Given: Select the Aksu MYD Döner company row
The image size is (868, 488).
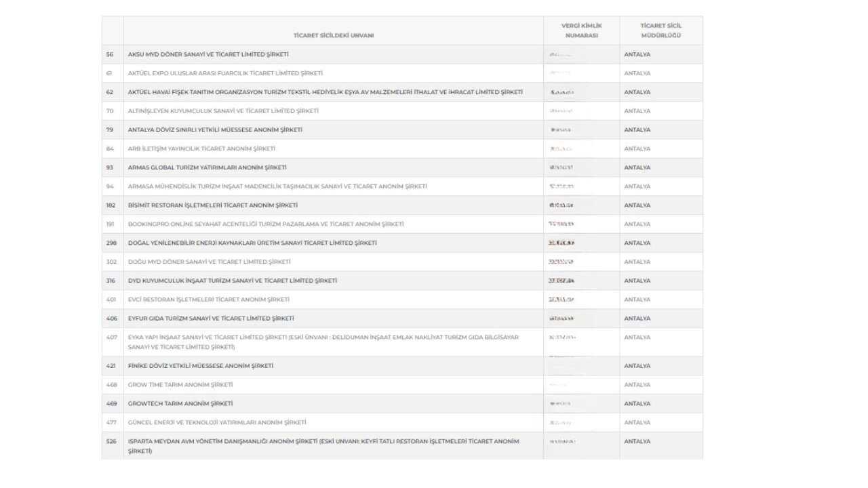Looking at the screenshot, I should coord(208,54).
